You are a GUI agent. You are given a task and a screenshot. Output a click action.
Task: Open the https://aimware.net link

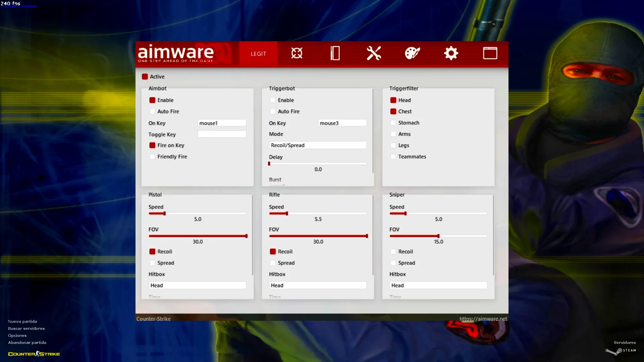[483, 319]
